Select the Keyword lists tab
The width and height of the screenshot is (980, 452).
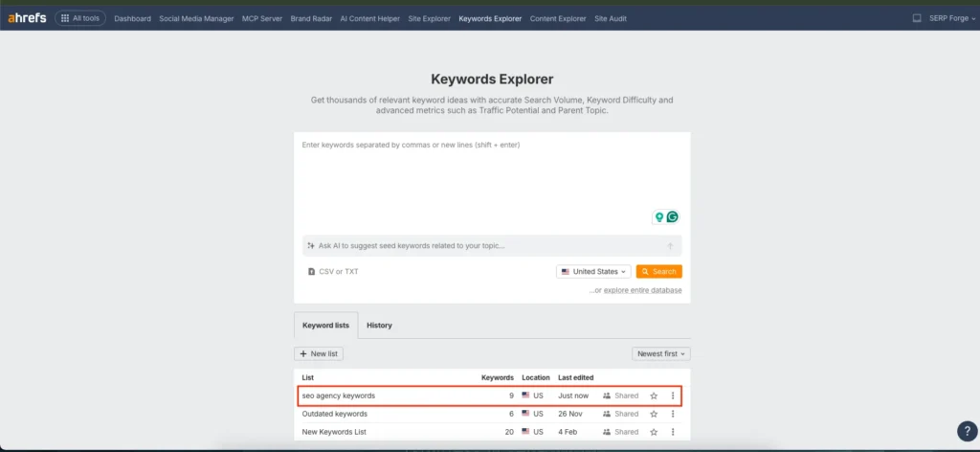pos(325,325)
